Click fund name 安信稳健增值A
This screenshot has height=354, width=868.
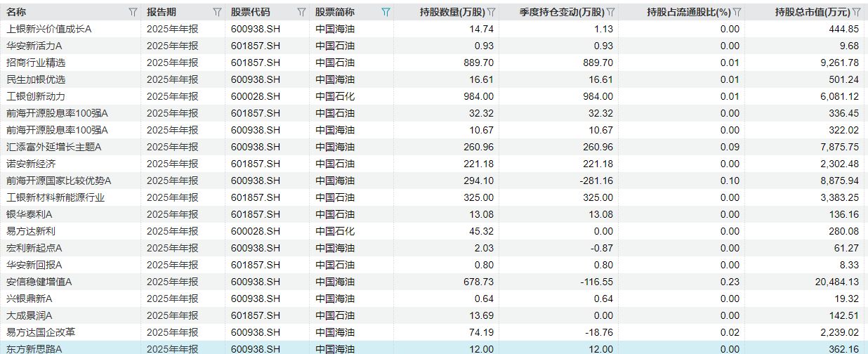click(39, 282)
